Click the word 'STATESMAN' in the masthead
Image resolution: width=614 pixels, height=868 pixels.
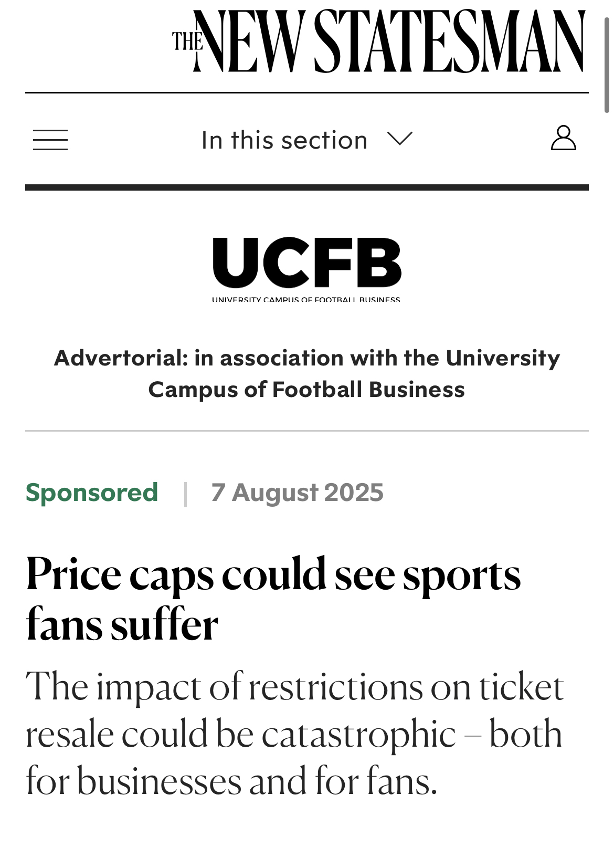point(449,41)
